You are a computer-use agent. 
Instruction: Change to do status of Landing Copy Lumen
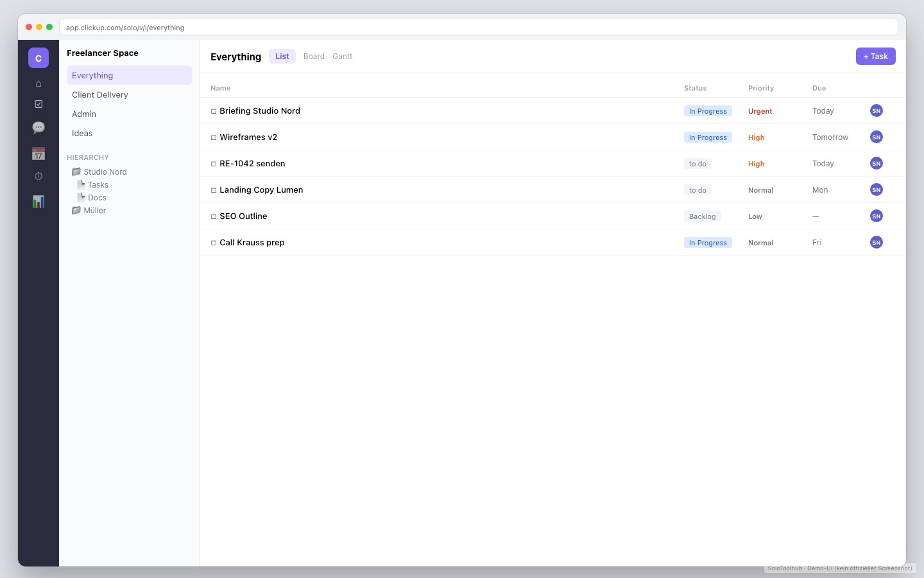click(697, 190)
